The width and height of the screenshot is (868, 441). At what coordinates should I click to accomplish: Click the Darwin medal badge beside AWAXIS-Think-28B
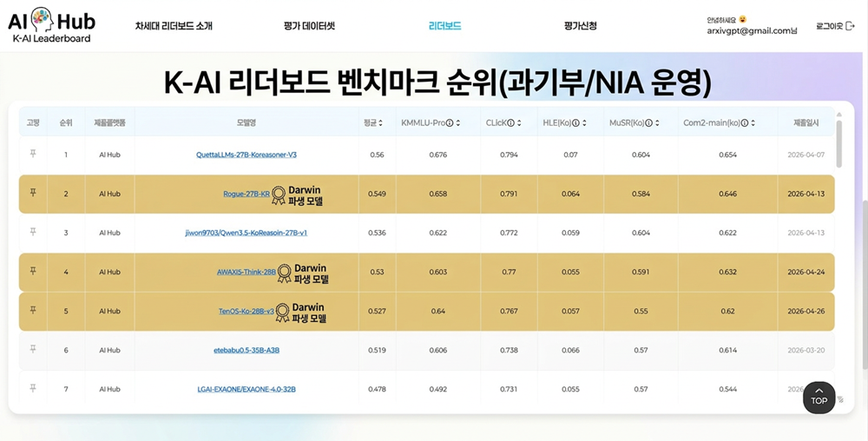tap(285, 273)
